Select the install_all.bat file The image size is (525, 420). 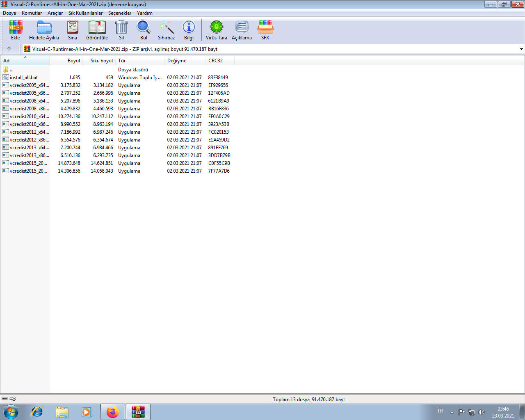click(x=117, y=78)
